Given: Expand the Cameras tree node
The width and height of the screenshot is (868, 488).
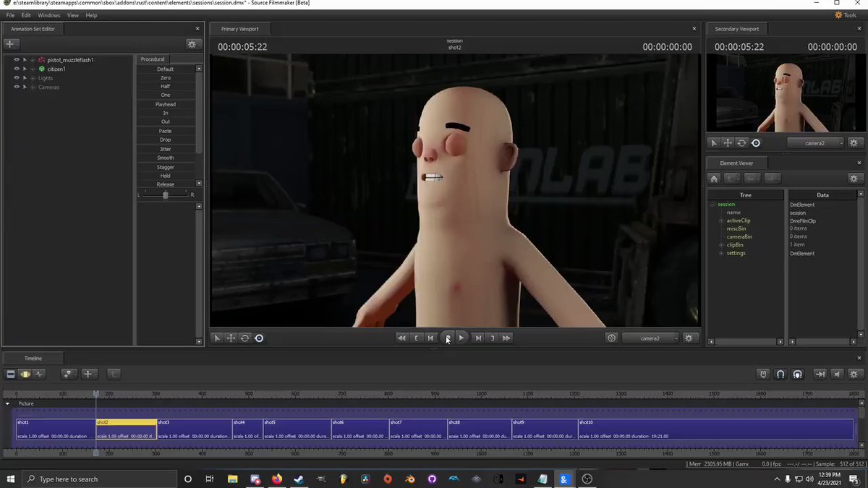Looking at the screenshot, I should (33, 87).
